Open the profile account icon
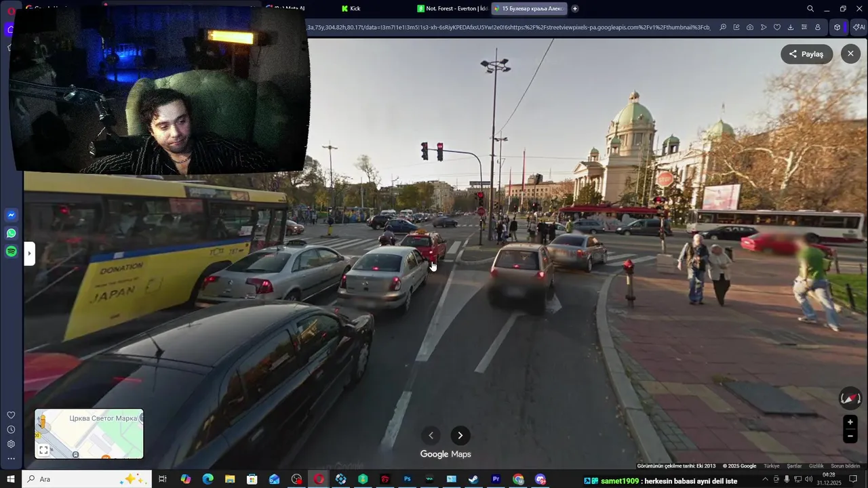The image size is (868, 488). (x=818, y=27)
